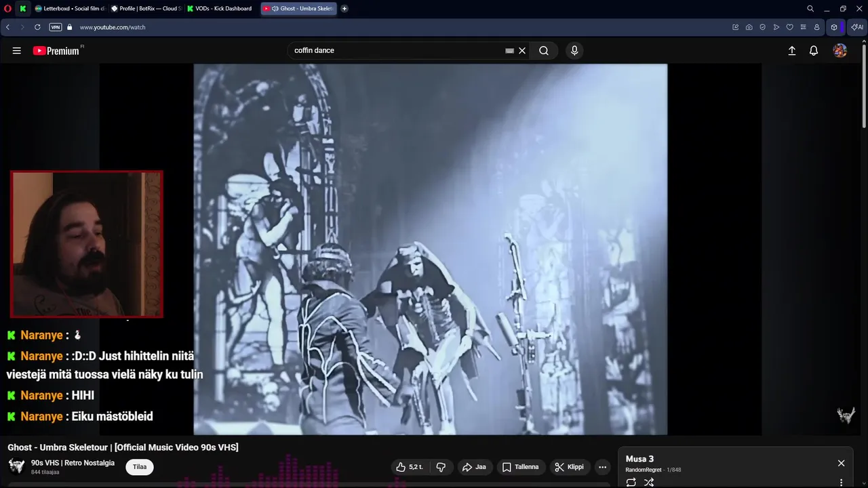The image size is (868, 488).
Task: View site security lock info
Action: pyautogui.click(x=69, y=27)
